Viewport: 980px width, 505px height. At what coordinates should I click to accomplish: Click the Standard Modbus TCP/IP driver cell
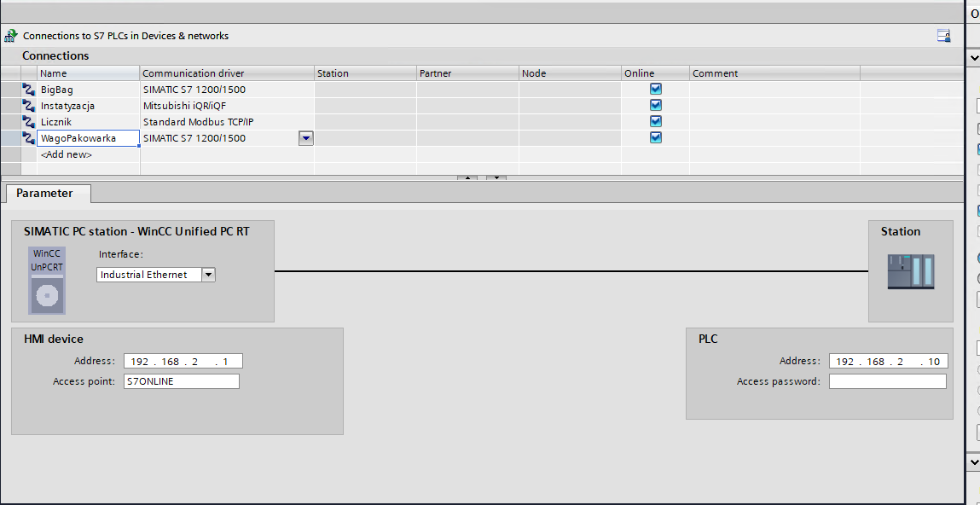tap(227, 122)
